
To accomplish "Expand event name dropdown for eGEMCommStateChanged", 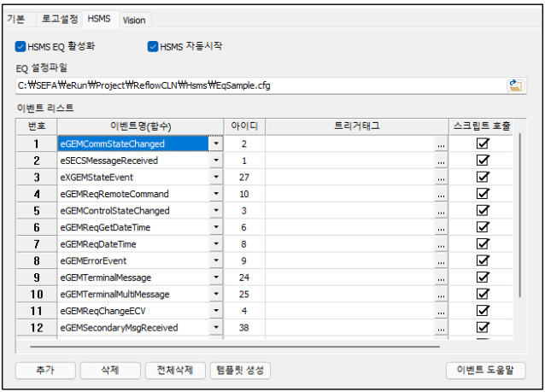I will [x=216, y=143].
